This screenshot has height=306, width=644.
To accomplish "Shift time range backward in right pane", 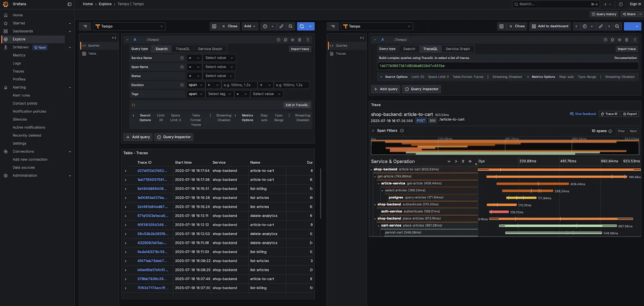I will 576,27.
